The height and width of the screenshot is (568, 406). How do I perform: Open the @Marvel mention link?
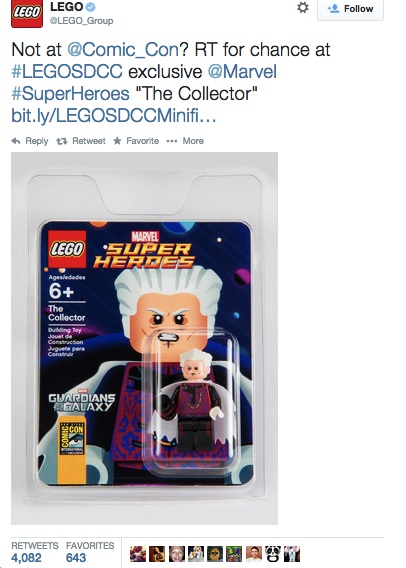click(x=242, y=71)
